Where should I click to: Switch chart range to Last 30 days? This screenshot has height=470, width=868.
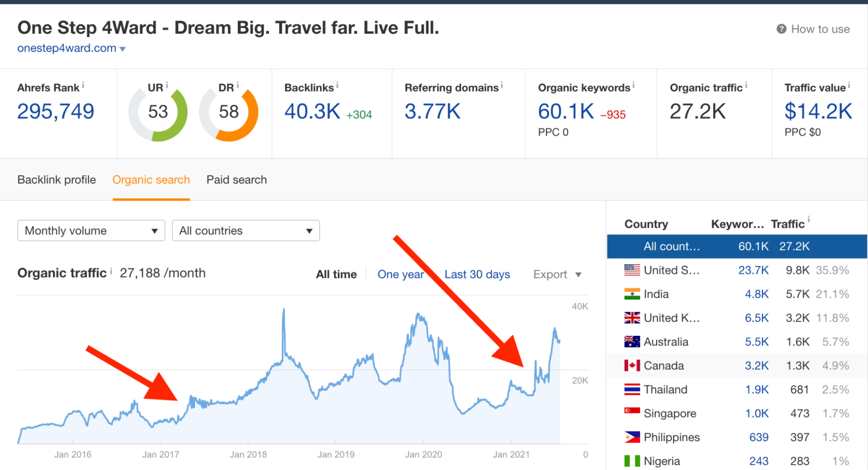coord(477,274)
